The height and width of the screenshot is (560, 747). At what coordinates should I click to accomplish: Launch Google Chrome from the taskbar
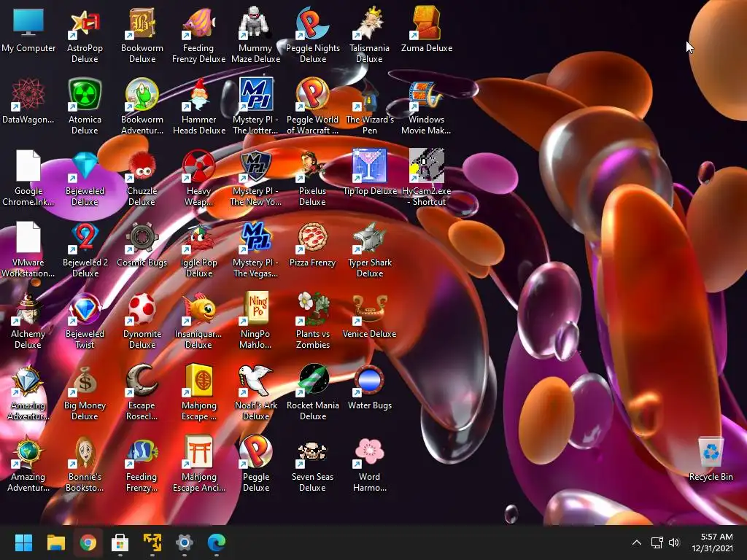88,542
